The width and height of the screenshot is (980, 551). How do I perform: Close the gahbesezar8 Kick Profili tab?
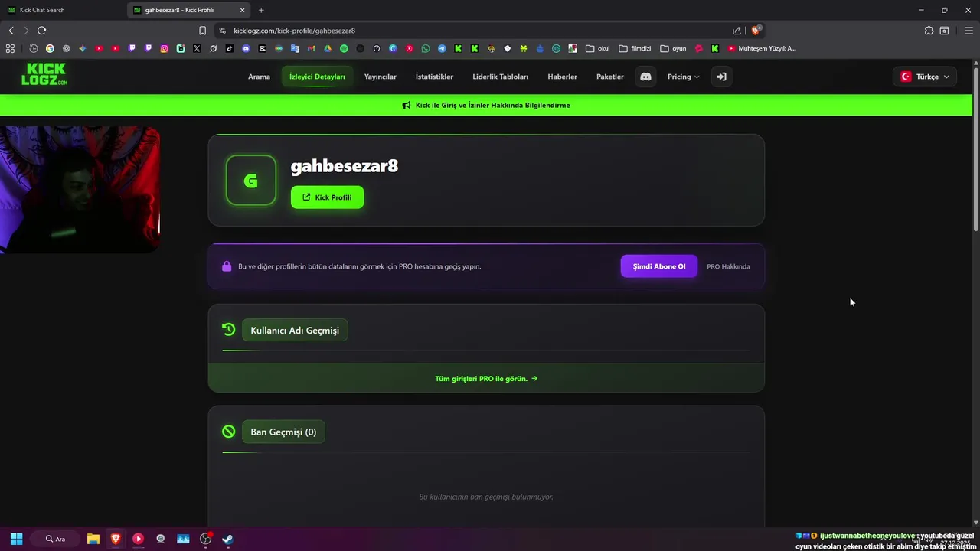[243, 10]
